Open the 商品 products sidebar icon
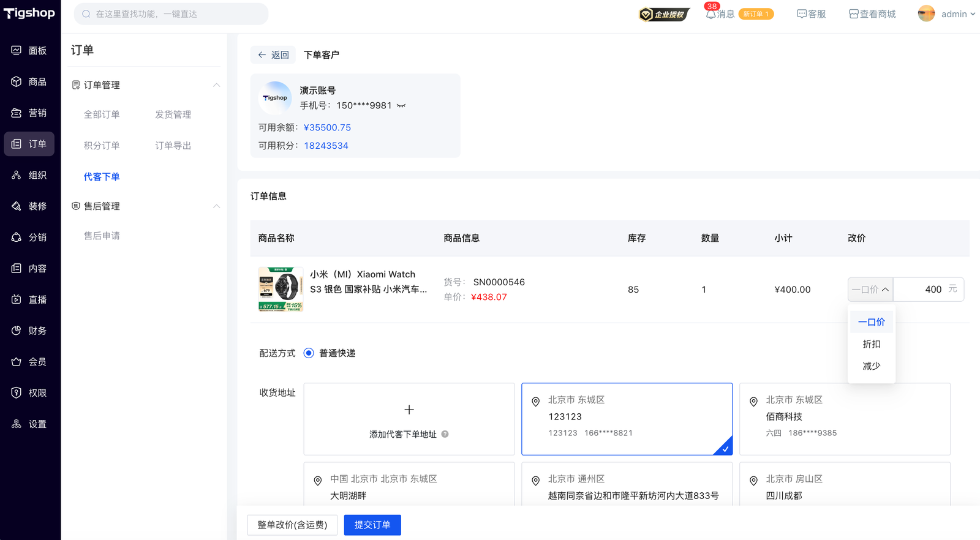980x540 pixels. (17, 81)
